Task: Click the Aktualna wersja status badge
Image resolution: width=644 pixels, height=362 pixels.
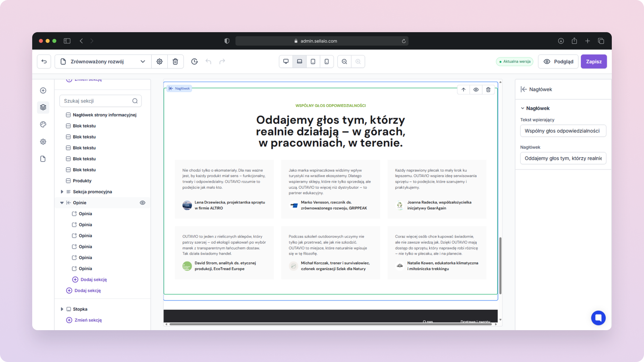Action: pyautogui.click(x=515, y=61)
